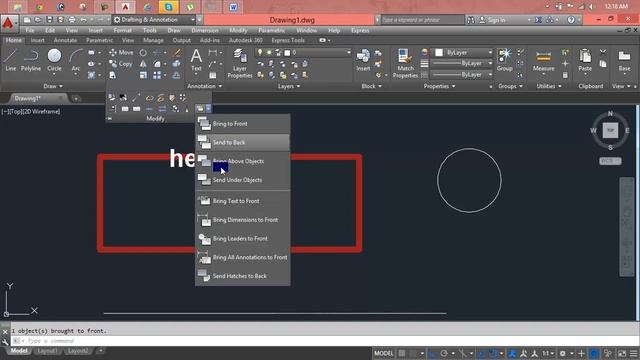Click the new drawing tab plus button

76,98
